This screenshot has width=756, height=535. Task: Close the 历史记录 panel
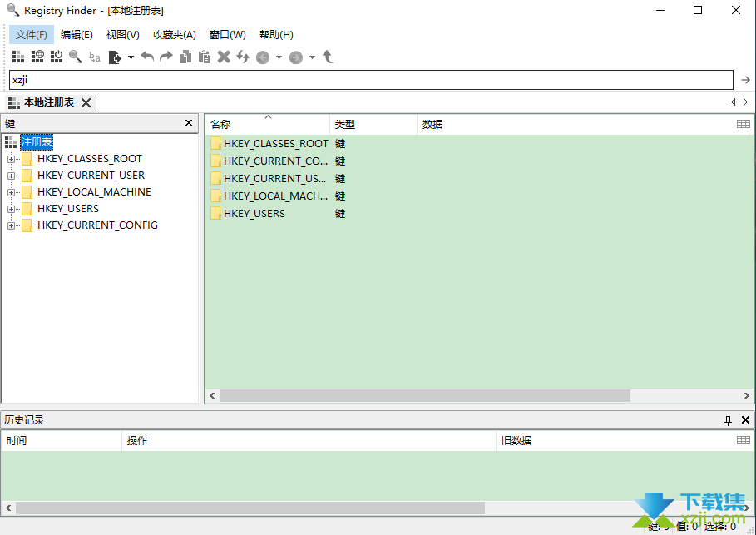745,419
